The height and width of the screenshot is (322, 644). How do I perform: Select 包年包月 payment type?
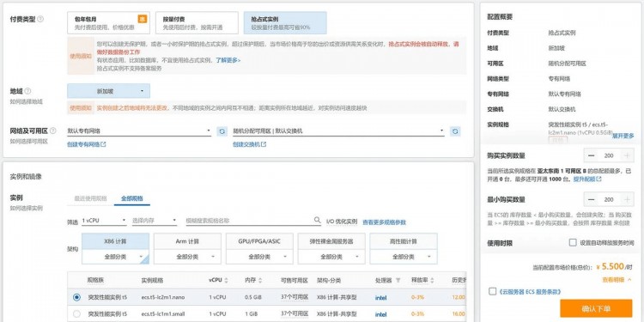coord(108,22)
